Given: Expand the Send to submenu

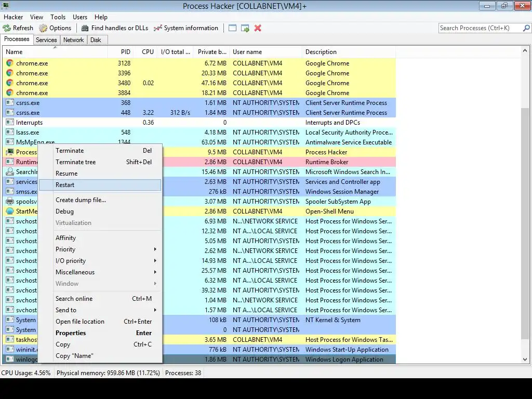Looking at the screenshot, I should [x=155, y=310].
